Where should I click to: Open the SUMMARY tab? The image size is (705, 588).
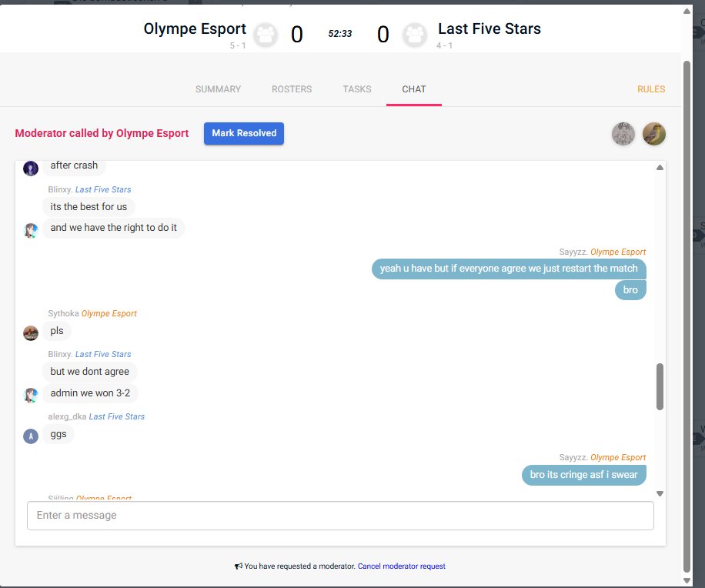[218, 89]
